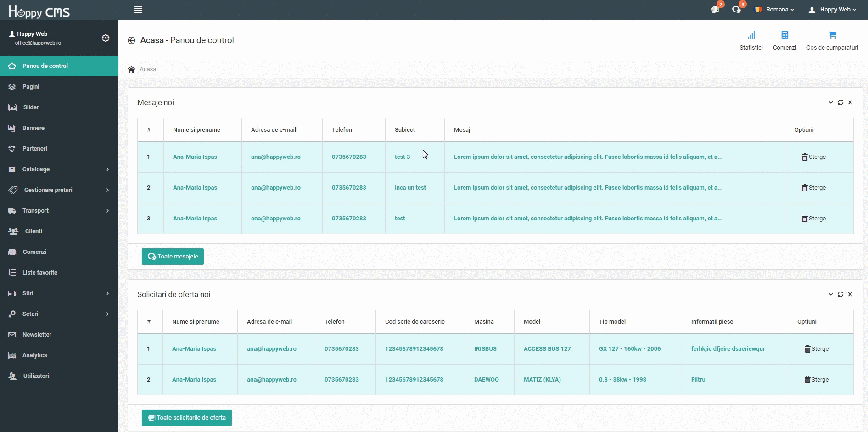Image resolution: width=868 pixels, height=432 pixels.
Task: Expand the Gestionare preturi submenu
Action: tap(59, 190)
